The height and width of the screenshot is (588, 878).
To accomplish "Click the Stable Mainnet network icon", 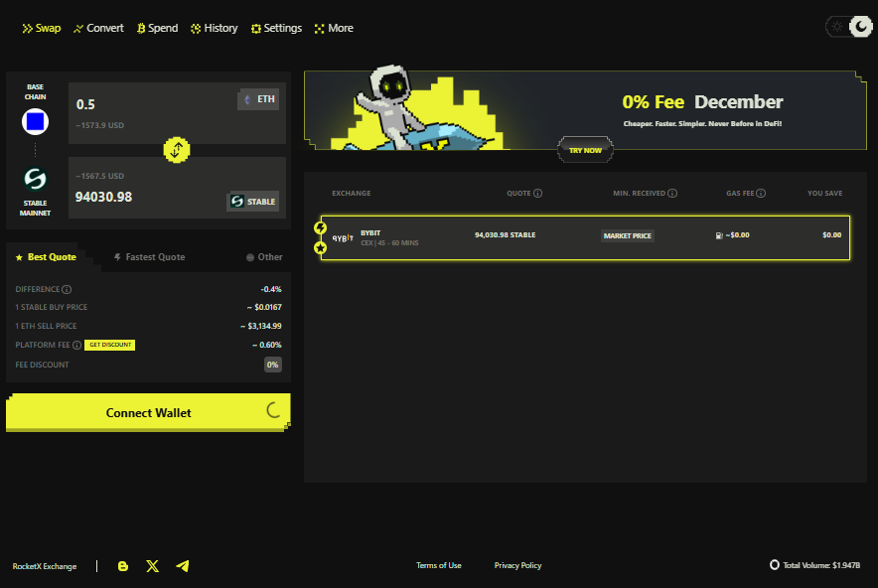I will point(36,180).
